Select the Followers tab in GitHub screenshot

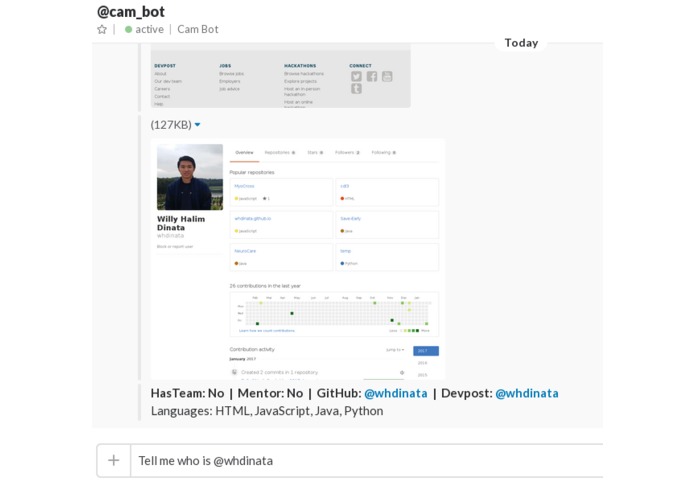(347, 153)
